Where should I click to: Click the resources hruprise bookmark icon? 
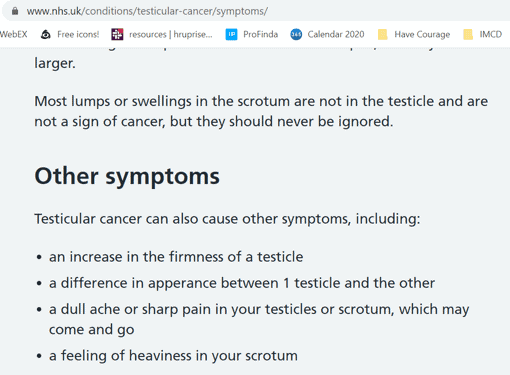[117, 34]
